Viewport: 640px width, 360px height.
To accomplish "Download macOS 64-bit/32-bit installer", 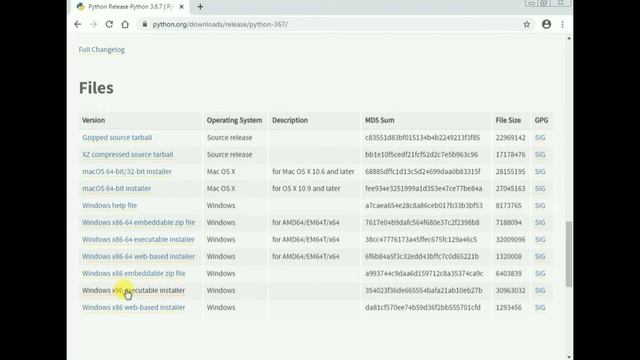I will [x=127, y=171].
